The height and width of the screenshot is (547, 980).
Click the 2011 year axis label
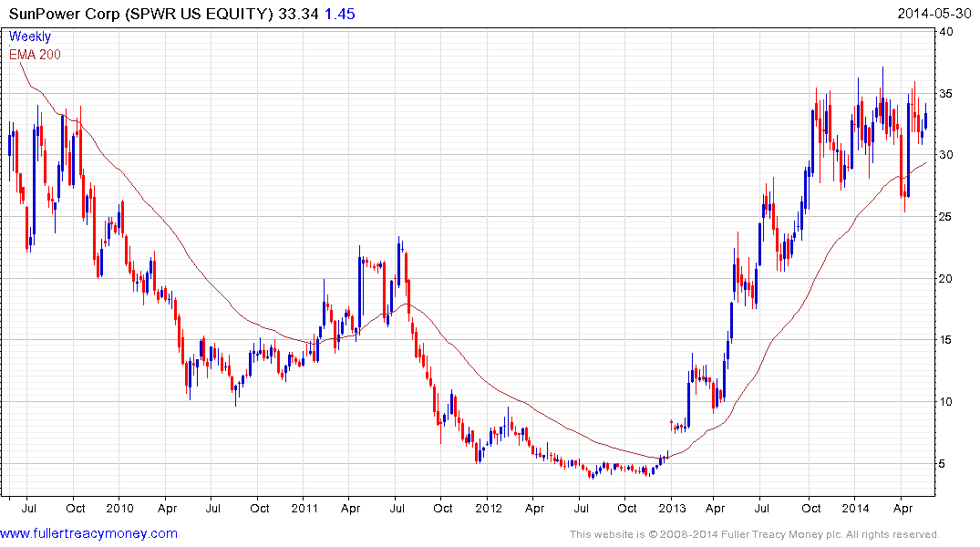(x=304, y=508)
